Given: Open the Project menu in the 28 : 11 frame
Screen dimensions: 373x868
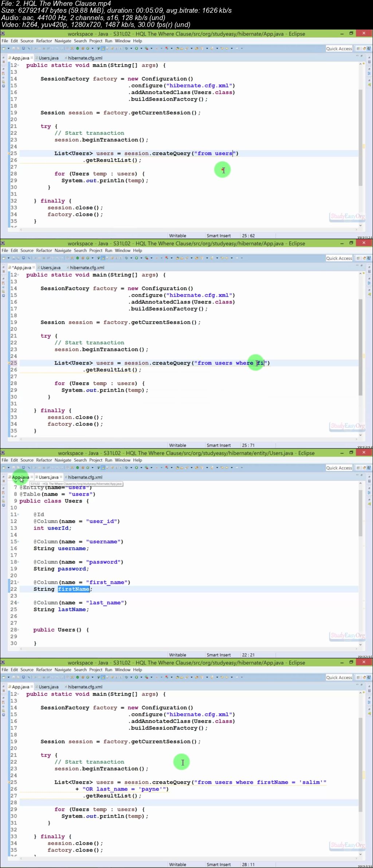Looking at the screenshot, I should click(x=96, y=670).
